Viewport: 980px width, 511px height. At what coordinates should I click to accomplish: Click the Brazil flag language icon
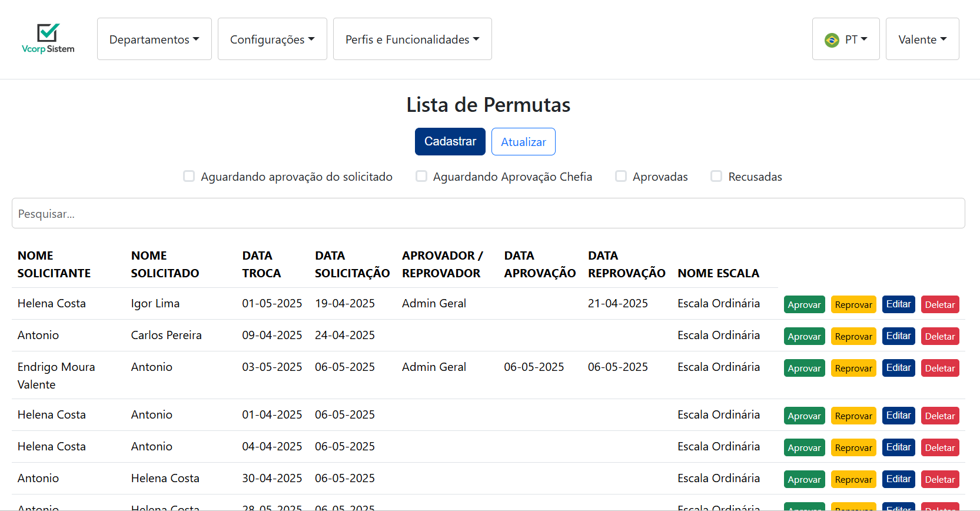tap(832, 40)
